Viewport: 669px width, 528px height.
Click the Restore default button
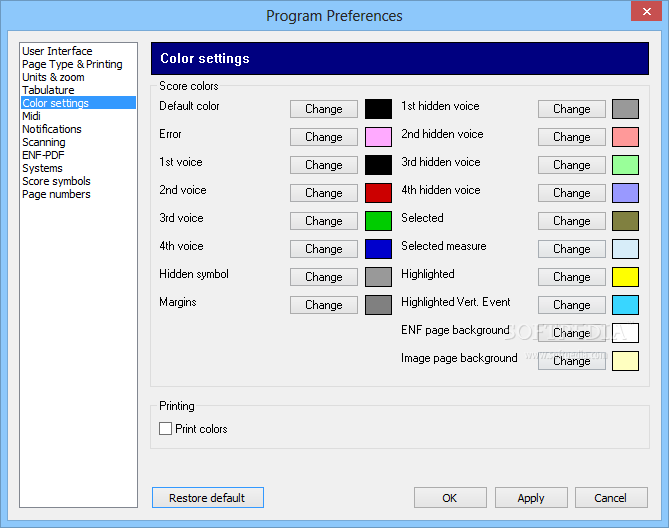click(208, 498)
